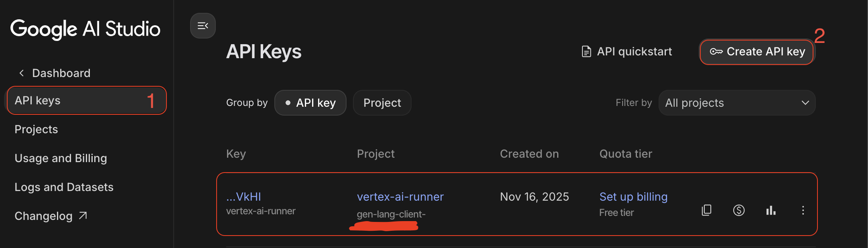Copy the VkHI API key
868x248 pixels.
coord(706,210)
